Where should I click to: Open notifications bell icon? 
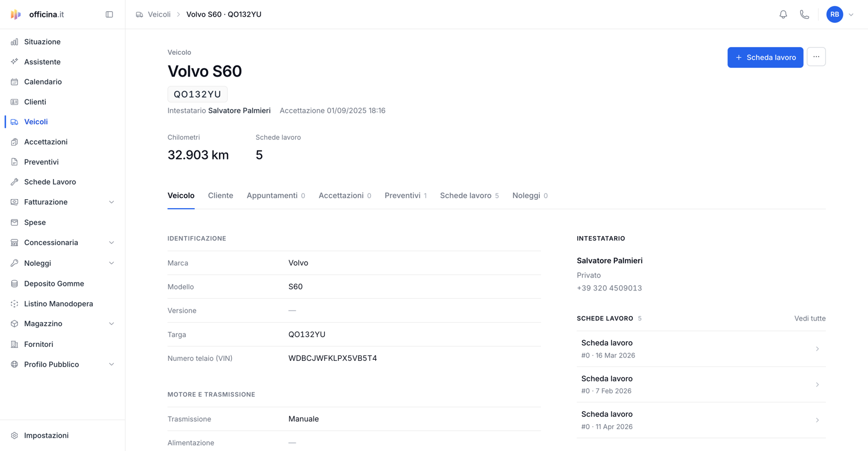click(783, 15)
